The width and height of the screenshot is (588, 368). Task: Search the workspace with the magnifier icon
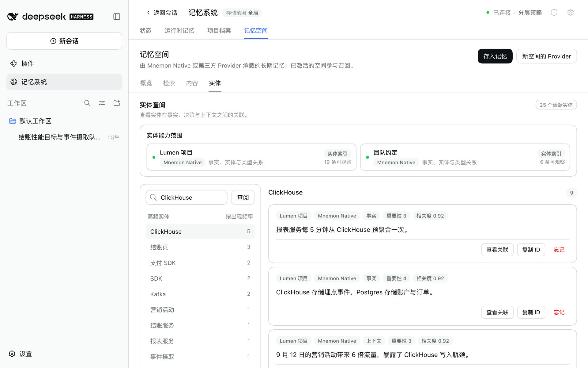point(87,103)
